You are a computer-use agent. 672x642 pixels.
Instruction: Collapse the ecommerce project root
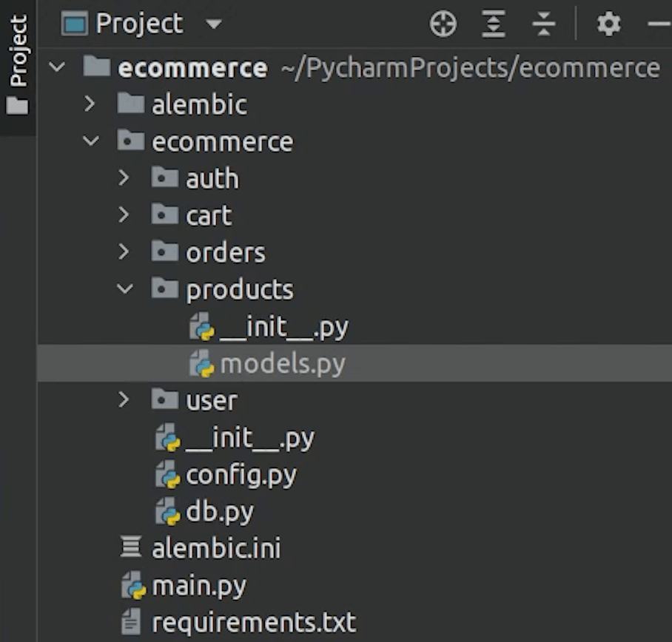coord(56,68)
